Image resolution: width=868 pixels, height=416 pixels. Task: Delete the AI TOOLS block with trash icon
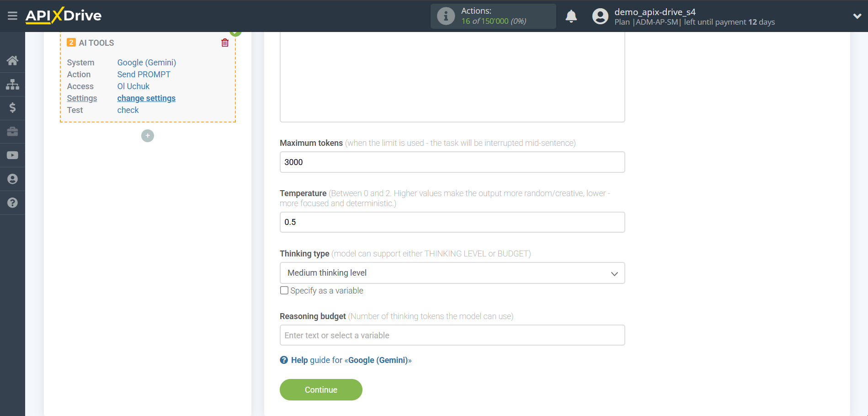[225, 43]
